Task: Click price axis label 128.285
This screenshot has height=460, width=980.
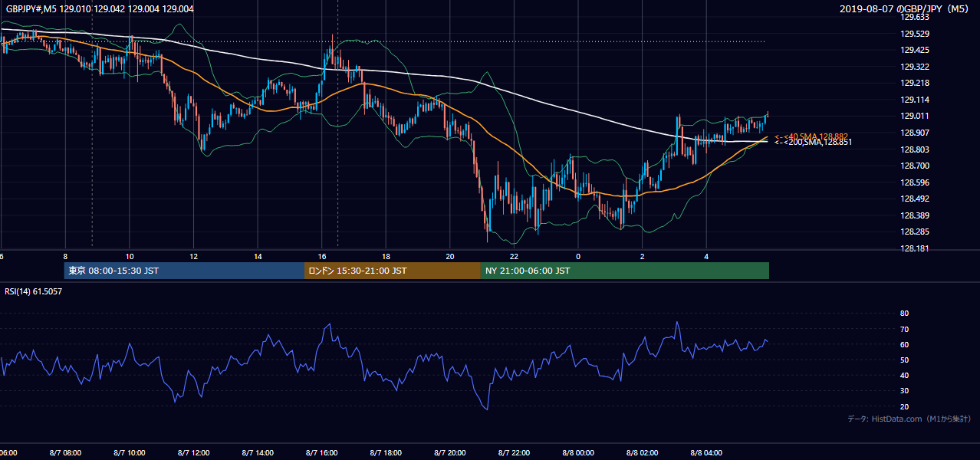Action: pyautogui.click(x=915, y=232)
